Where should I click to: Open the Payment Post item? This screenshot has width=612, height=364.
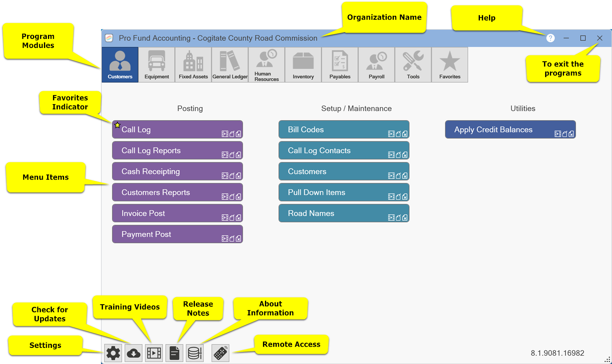[x=177, y=234]
